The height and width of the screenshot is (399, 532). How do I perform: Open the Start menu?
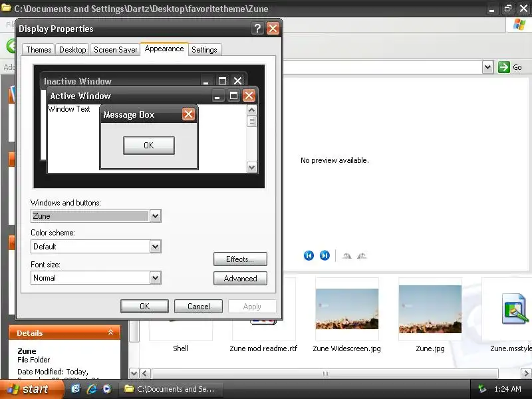[x=31, y=389]
